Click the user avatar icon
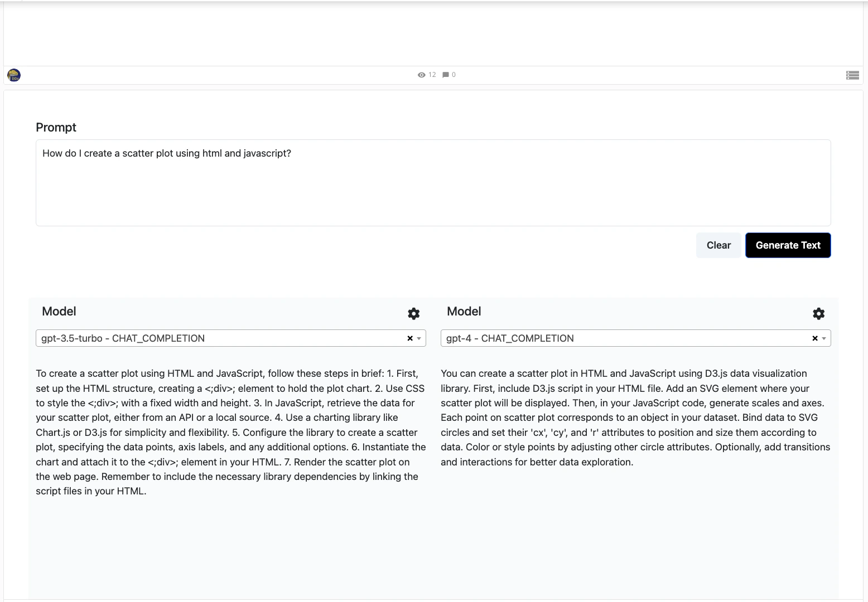This screenshot has width=868, height=602. [14, 75]
